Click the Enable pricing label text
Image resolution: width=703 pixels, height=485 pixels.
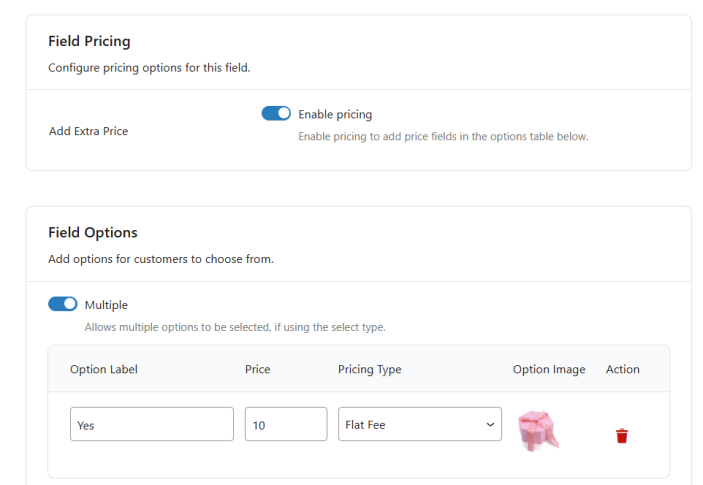point(335,114)
